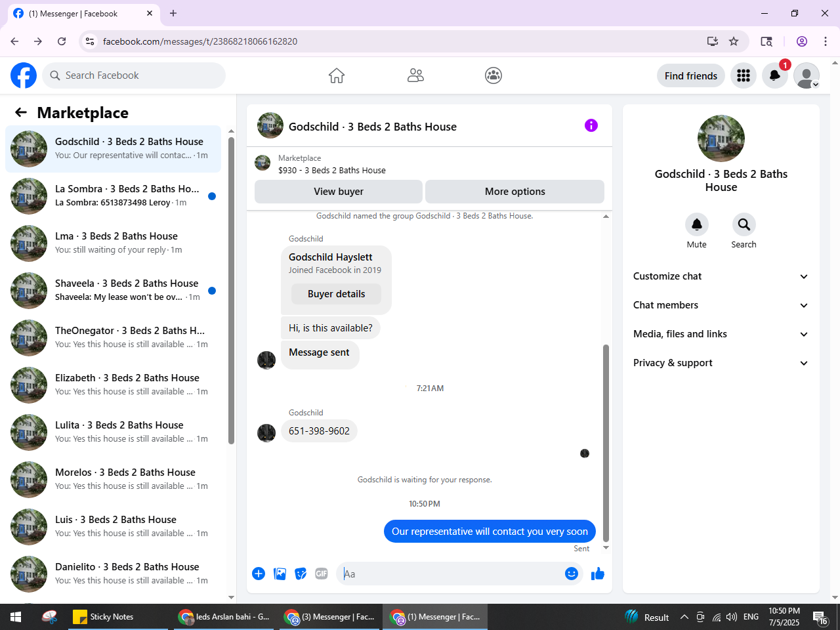This screenshot has height=630, width=840.
Task: Click the back arrow beside Marketplace
Action: coord(21,112)
